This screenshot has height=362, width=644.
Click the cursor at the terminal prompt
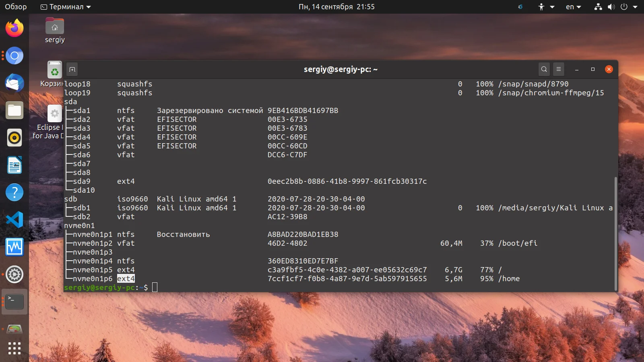coord(155,287)
